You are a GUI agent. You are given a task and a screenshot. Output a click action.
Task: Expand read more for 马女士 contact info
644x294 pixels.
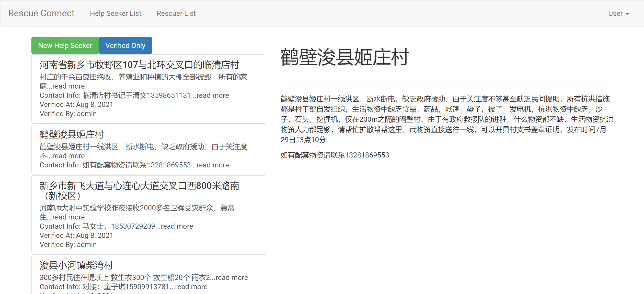[177, 226]
